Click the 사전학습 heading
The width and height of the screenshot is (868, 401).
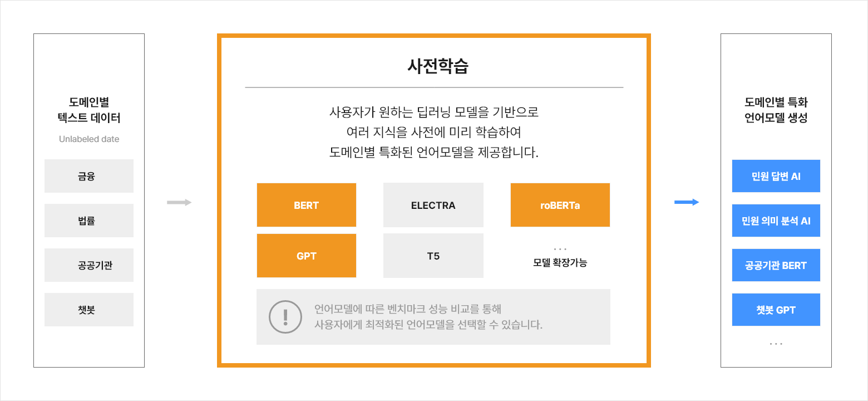pyautogui.click(x=438, y=66)
